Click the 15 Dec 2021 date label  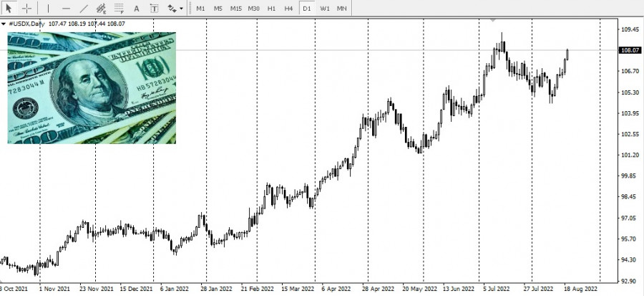(137, 289)
